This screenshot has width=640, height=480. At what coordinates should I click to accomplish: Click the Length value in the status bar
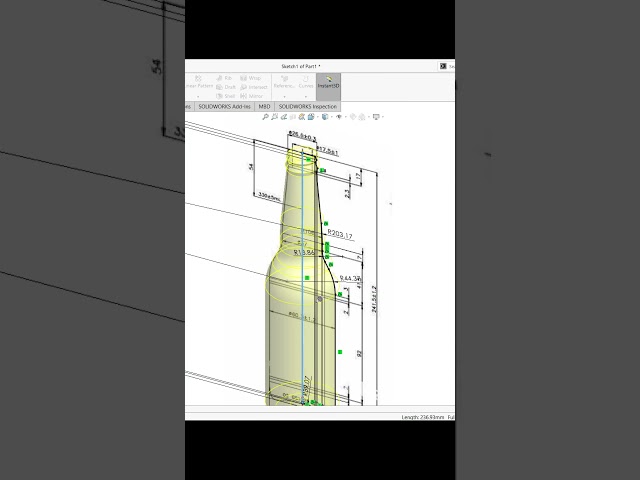tap(422, 417)
